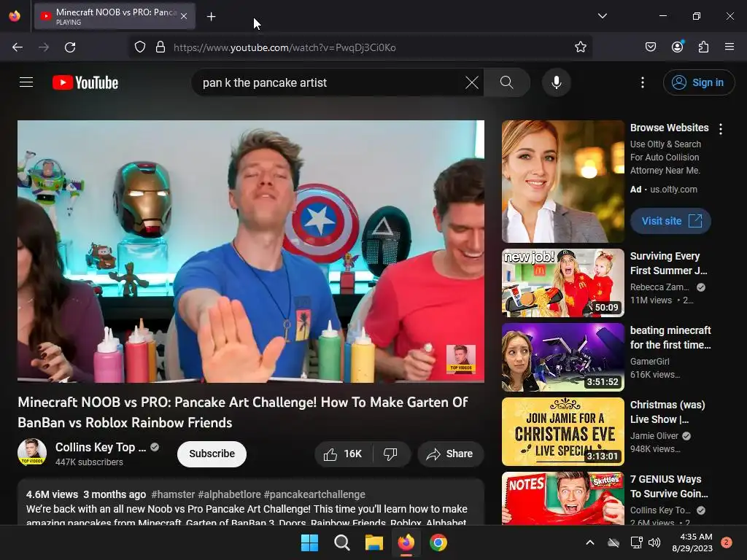The width and height of the screenshot is (747, 560).
Task: Open the 4:35 AM clock calendar
Action: click(x=692, y=542)
